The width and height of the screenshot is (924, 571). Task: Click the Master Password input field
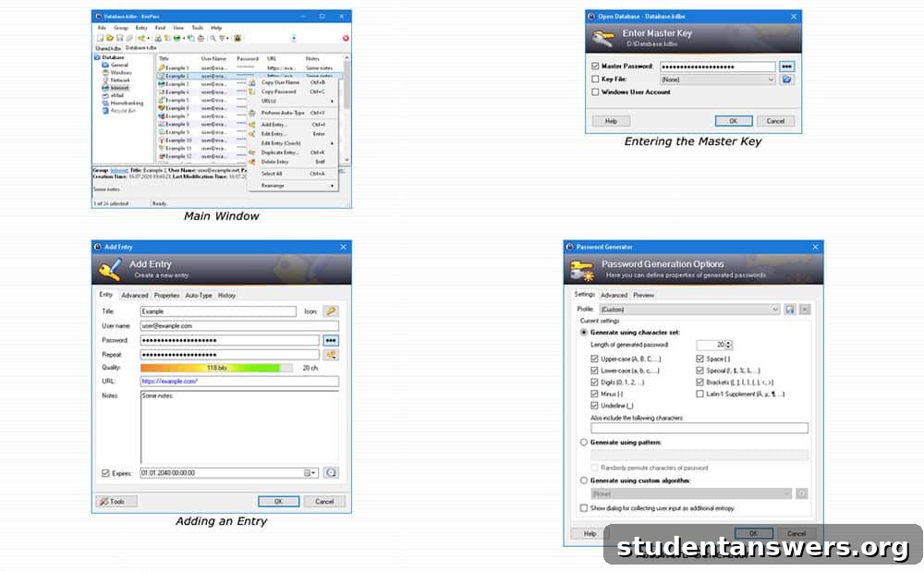click(x=718, y=67)
